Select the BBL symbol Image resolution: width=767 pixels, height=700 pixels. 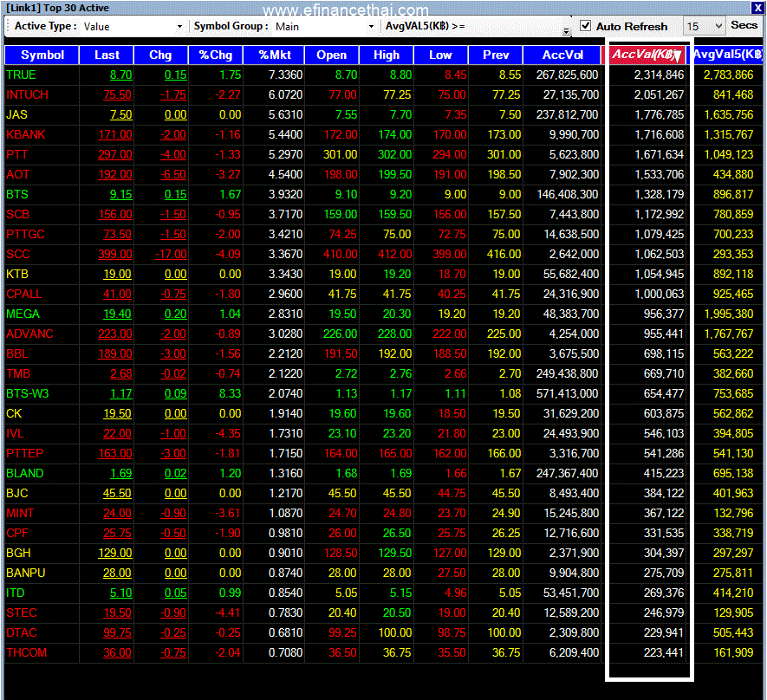click(17, 354)
